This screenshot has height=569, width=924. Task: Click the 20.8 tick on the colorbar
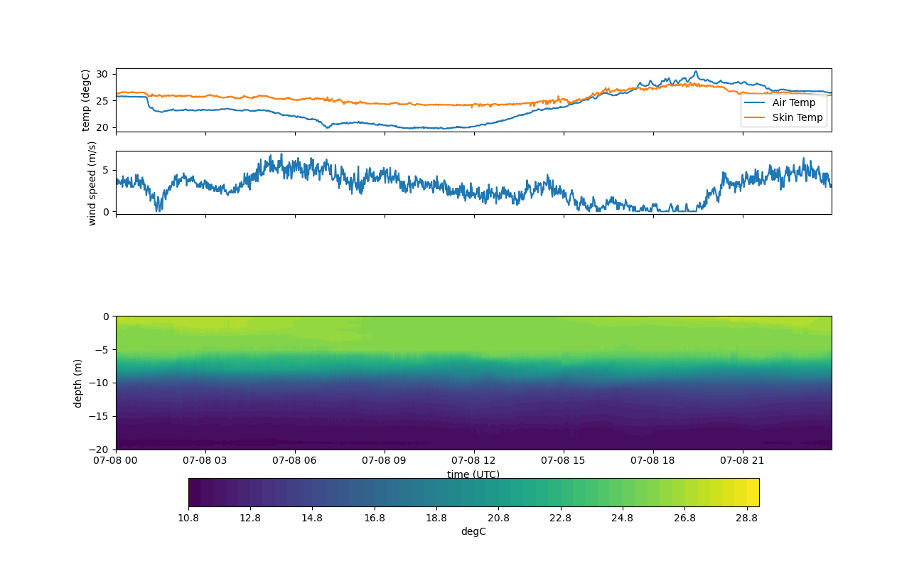click(x=498, y=506)
